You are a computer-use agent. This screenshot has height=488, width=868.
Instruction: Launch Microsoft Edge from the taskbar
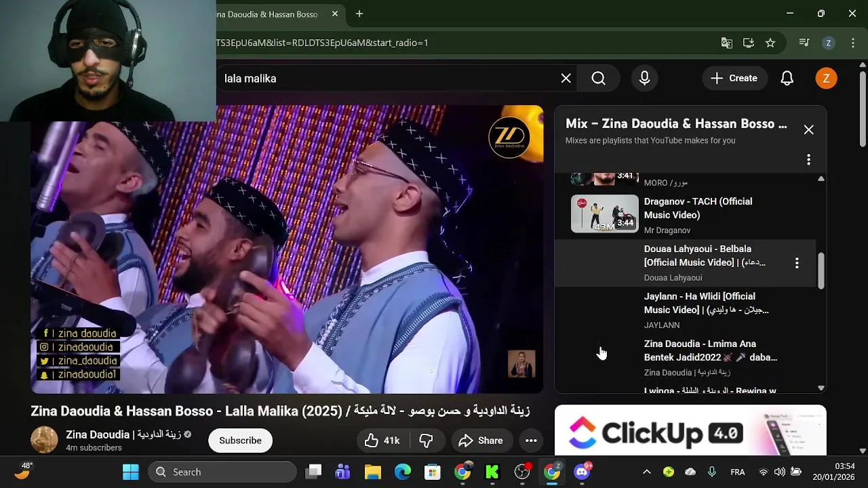click(403, 472)
